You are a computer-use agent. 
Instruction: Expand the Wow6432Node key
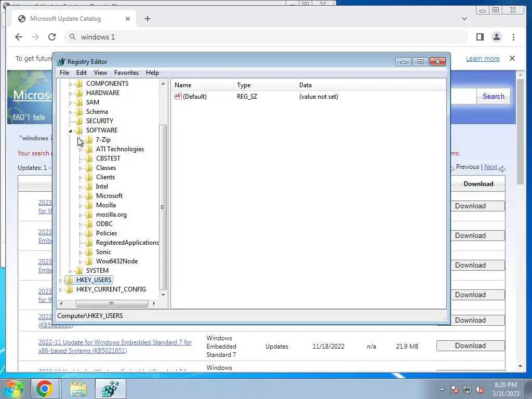80,262
